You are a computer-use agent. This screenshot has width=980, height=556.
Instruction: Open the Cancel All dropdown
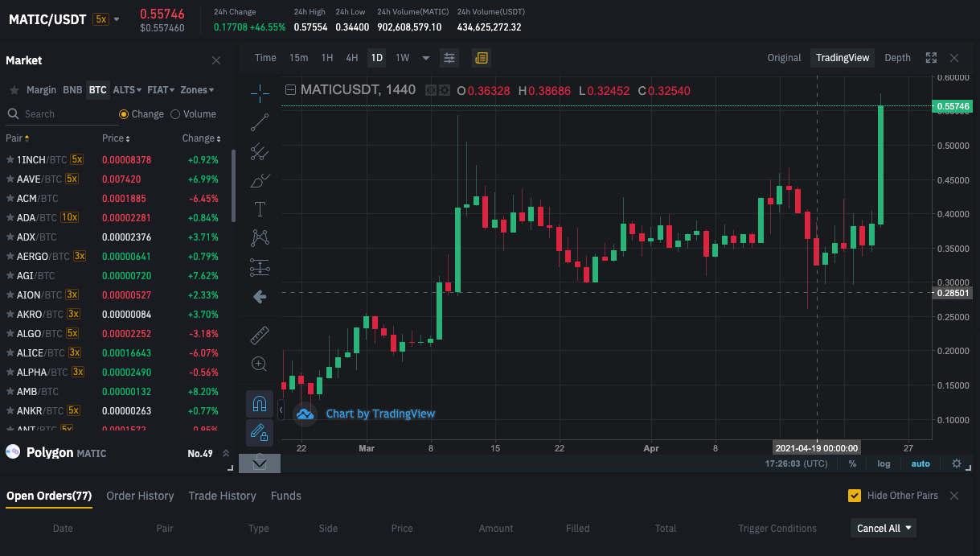pos(884,529)
